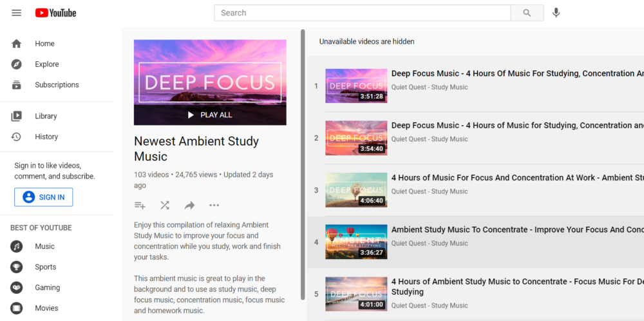Open playlist more options menu
This screenshot has width=644, height=321.
[214, 206]
